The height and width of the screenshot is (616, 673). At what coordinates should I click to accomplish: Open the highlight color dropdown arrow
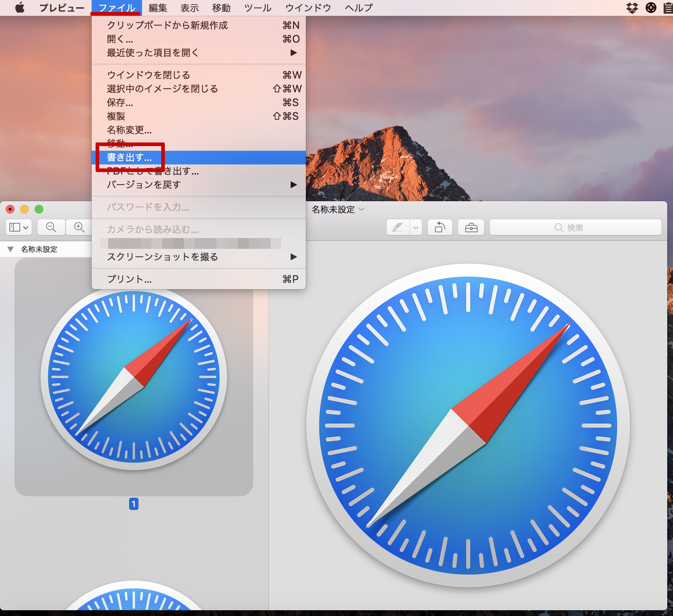(x=416, y=228)
